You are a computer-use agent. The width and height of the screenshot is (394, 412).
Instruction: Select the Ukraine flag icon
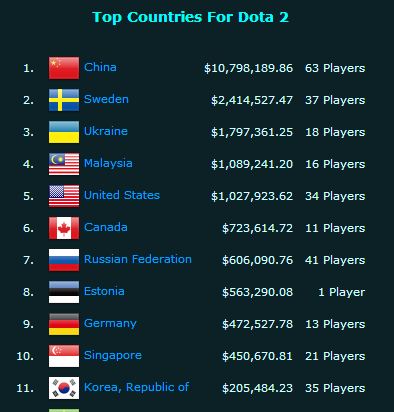[64, 132]
